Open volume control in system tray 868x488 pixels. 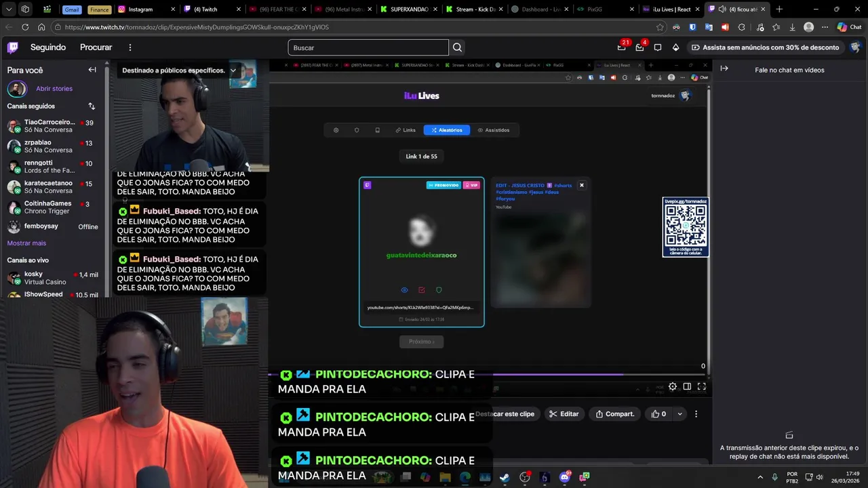[x=820, y=477]
